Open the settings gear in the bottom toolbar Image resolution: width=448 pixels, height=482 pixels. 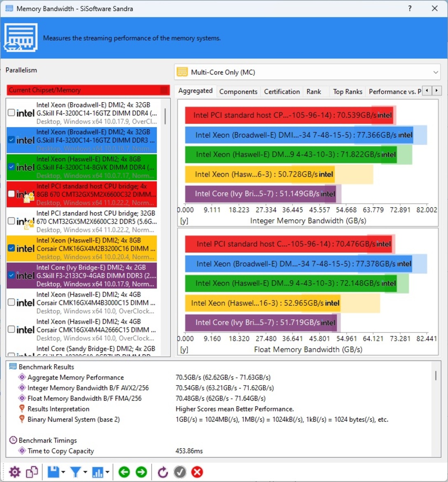point(14,472)
